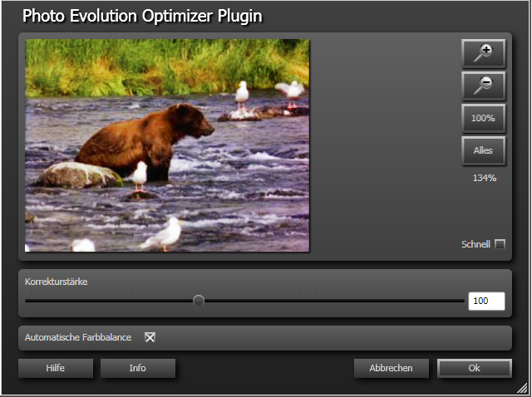Zoom in with the magnifier plus button

tap(484, 53)
